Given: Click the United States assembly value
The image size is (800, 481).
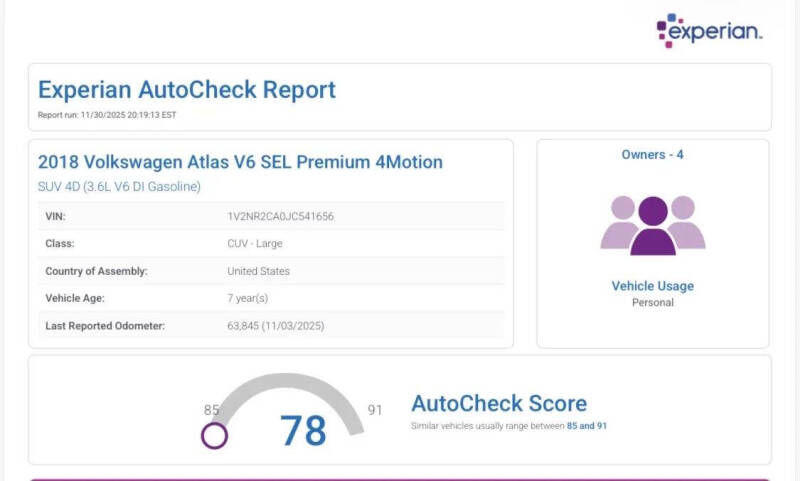Looking at the screenshot, I should pyautogui.click(x=259, y=271).
